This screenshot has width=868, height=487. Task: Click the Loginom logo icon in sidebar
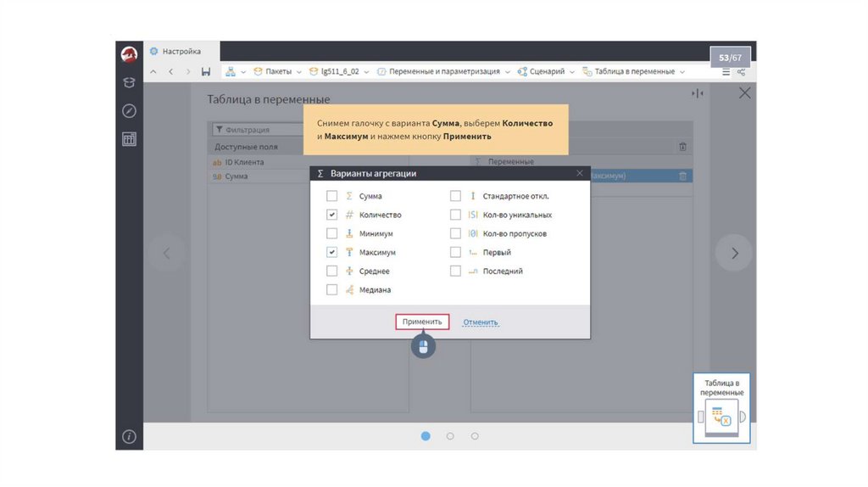(x=129, y=53)
